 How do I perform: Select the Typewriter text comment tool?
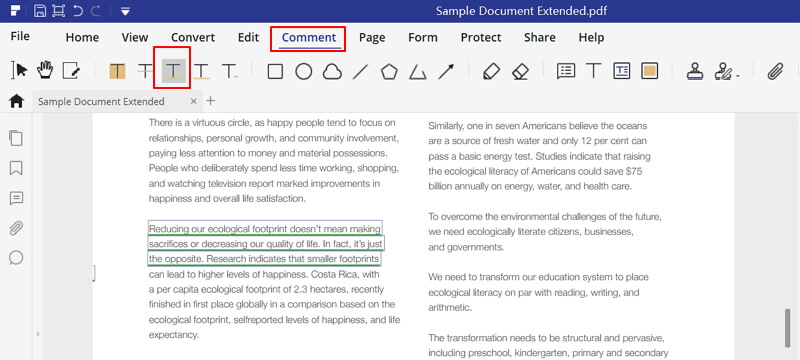tap(593, 71)
